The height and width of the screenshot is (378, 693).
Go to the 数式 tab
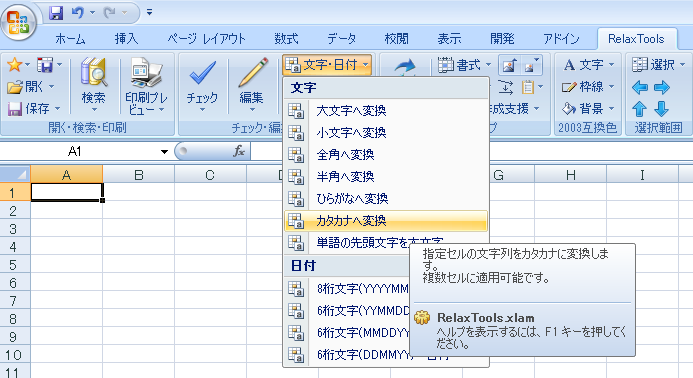tap(286, 39)
